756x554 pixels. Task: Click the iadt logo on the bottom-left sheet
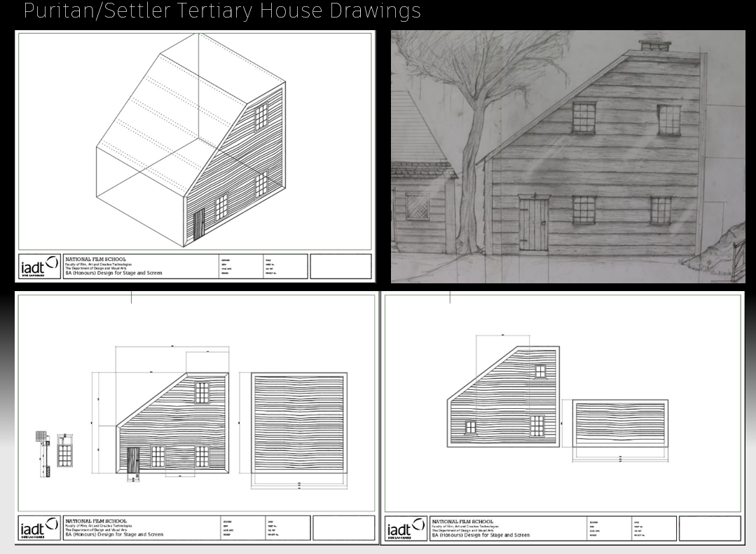[x=39, y=529]
